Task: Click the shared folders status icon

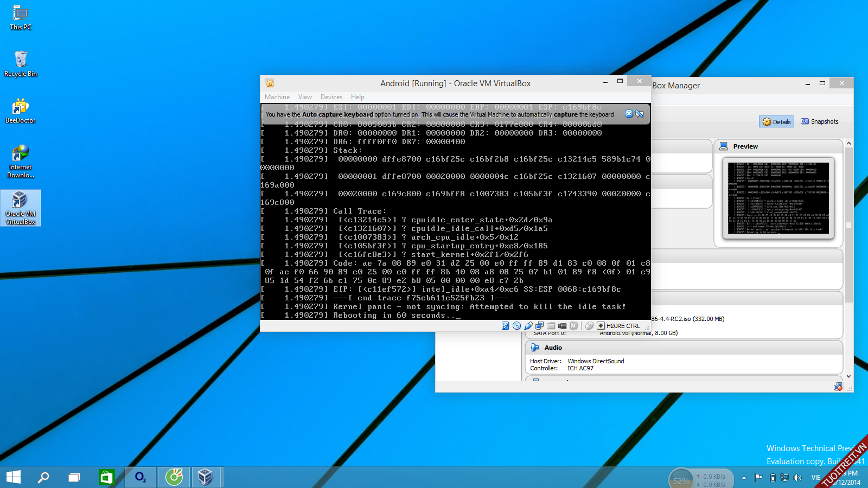Action: 551,326
